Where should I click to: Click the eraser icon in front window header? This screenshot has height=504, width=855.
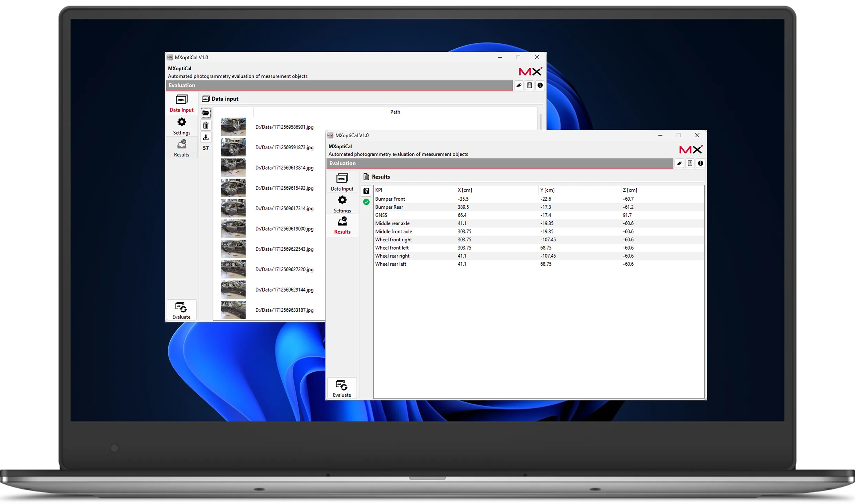pyautogui.click(x=680, y=163)
